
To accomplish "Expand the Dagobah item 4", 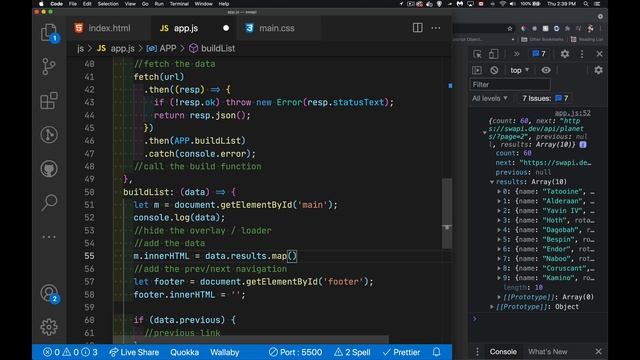I will click(x=499, y=230).
